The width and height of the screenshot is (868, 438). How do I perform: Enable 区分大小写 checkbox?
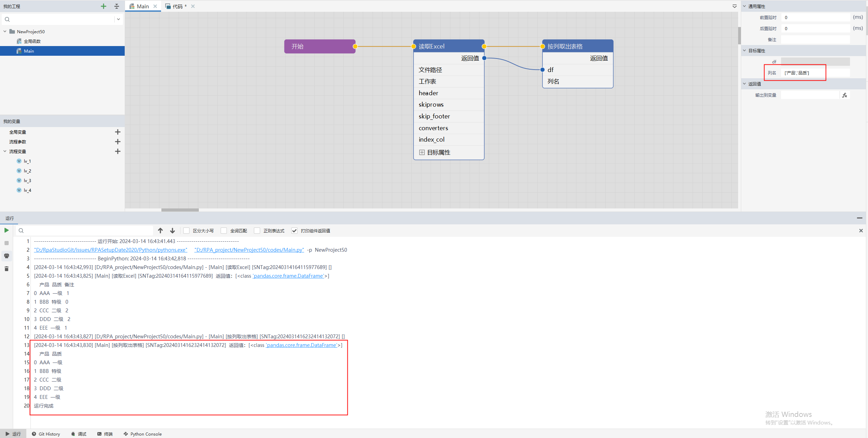pyautogui.click(x=186, y=231)
